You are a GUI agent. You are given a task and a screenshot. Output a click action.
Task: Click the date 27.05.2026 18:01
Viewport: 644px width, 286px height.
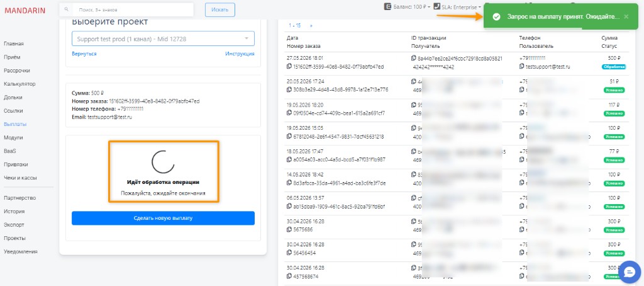click(x=305, y=58)
